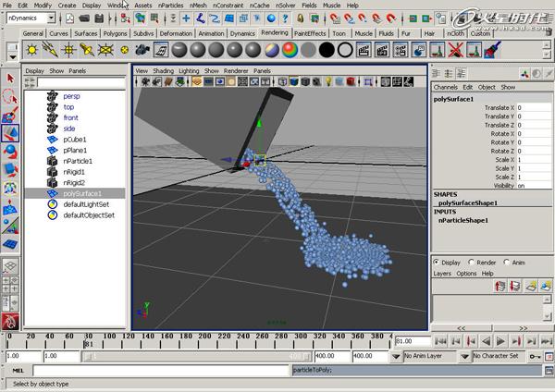This screenshot has width=555, height=392.
Task: Activate the Lasso select tool
Action: tap(10, 96)
